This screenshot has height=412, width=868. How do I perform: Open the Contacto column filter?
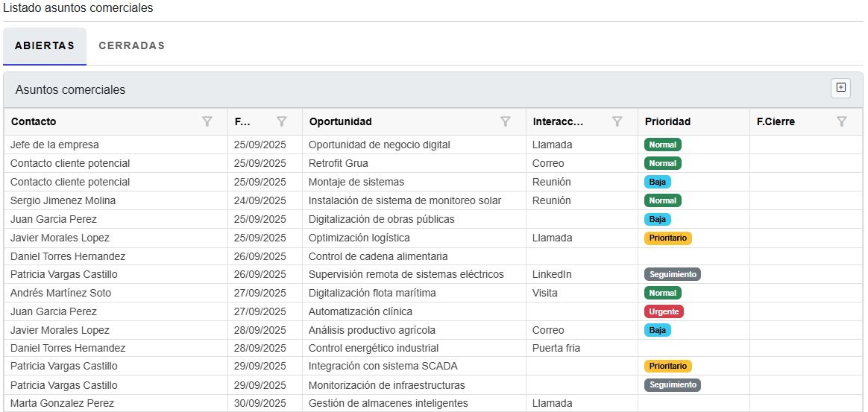(x=207, y=121)
